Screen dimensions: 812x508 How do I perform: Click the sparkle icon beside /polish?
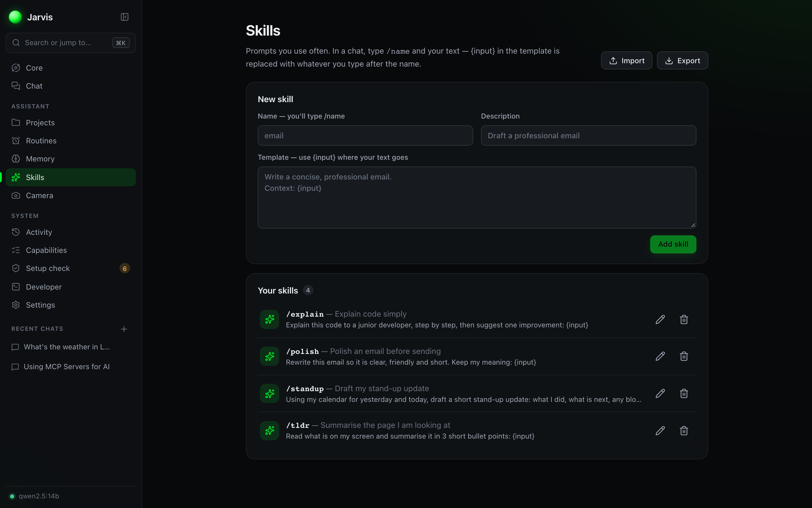pos(270,356)
